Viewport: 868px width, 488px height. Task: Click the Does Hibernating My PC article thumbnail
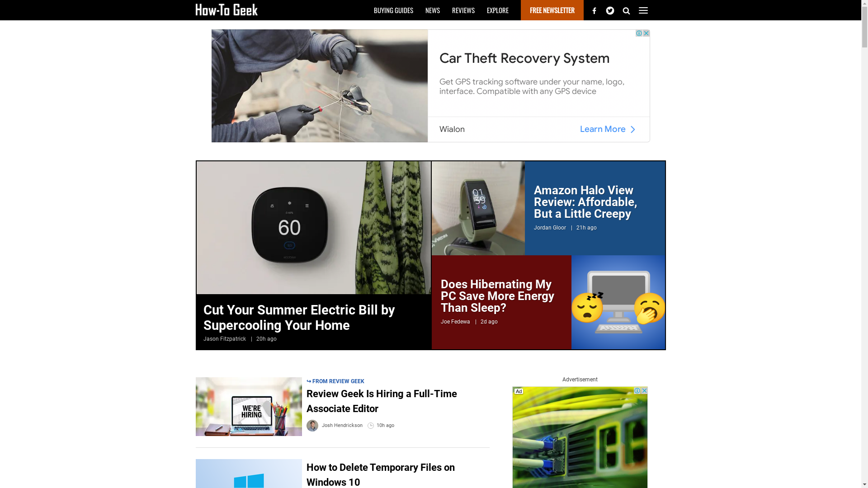[618, 302]
